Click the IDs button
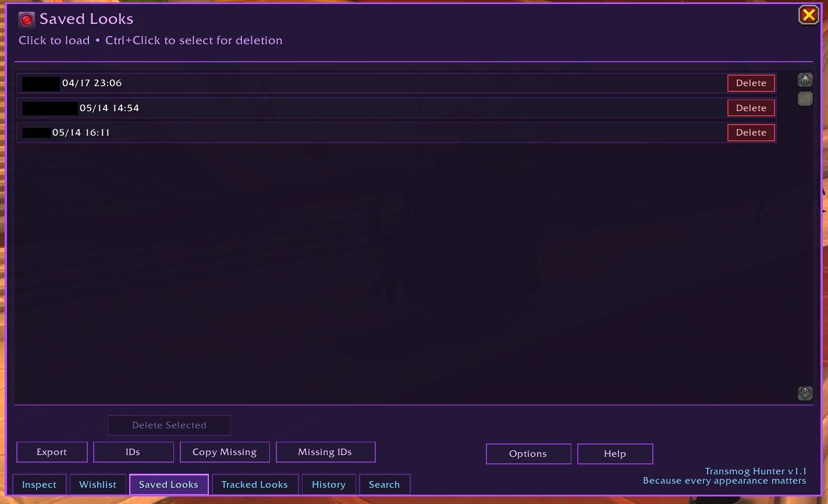Image resolution: width=828 pixels, height=504 pixels. [x=133, y=452]
